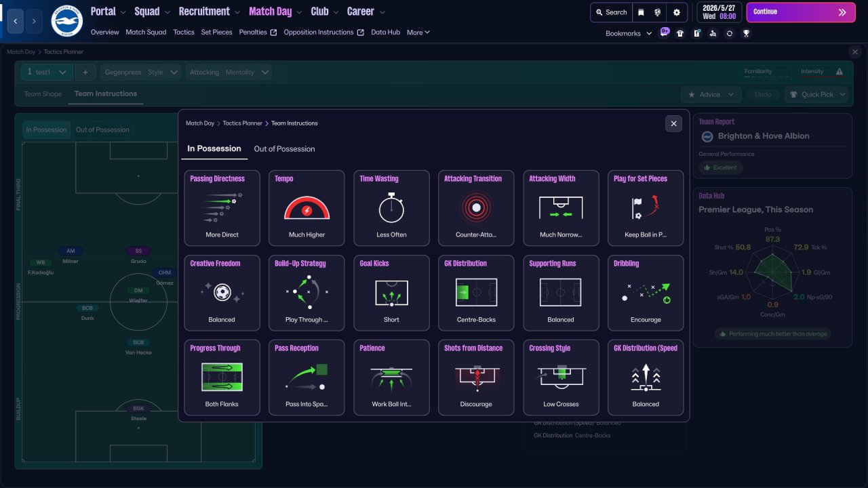Expand the Club menu
The image size is (868, 488).
pyautogui.click(x=325, y=12)
